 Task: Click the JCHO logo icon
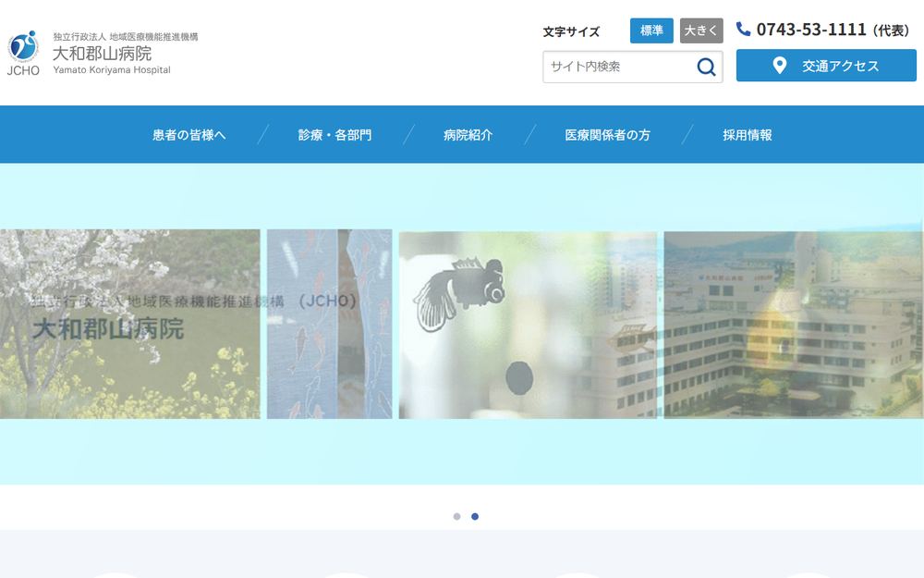(23, 53)
